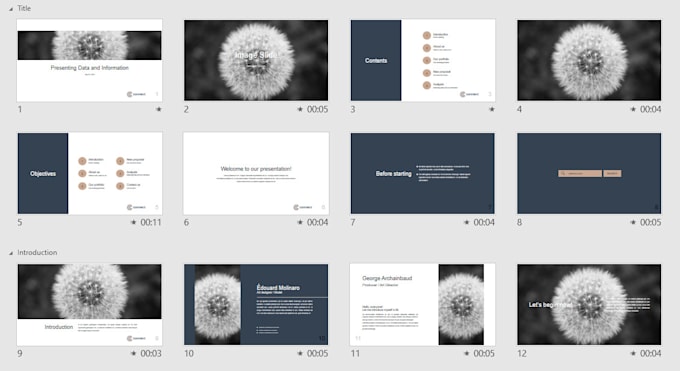Collapse the Introduction section arrow
The width and height of the screenshot is (680, 371).
coord(11,253)
